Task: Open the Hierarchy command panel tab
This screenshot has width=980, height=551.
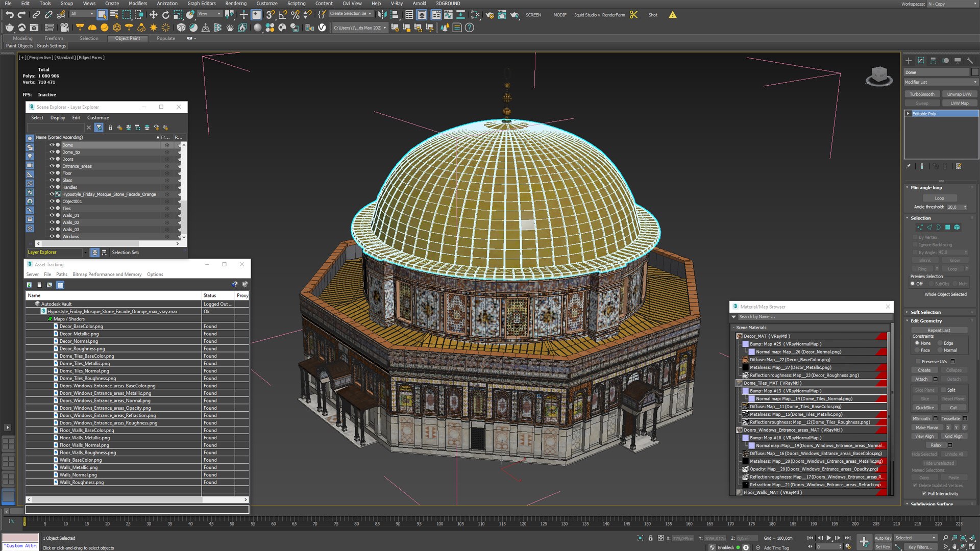Action: point(933,61)
